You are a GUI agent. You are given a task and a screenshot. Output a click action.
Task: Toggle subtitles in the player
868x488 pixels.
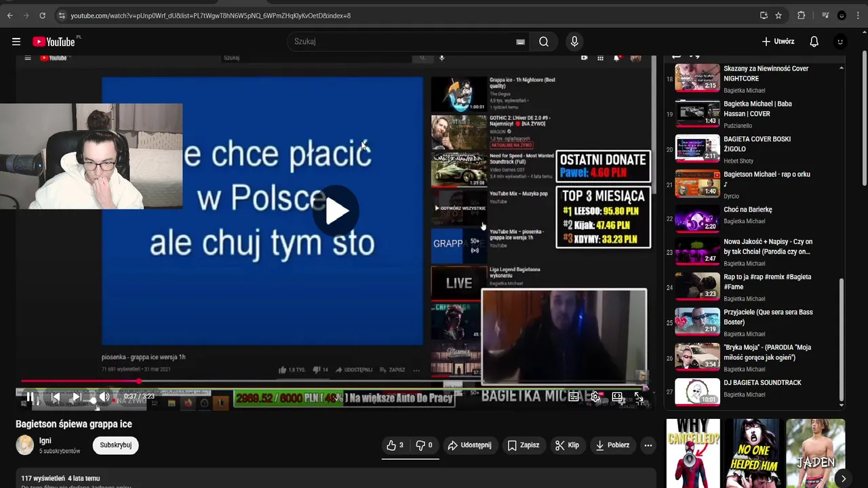(x=574, y=397)
